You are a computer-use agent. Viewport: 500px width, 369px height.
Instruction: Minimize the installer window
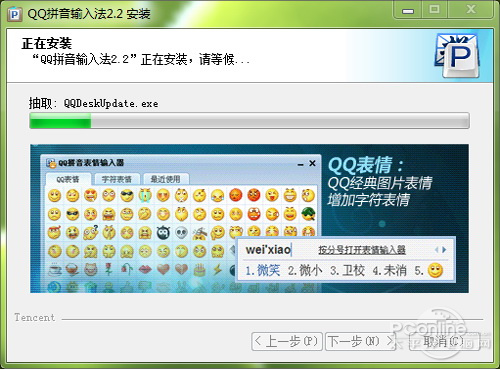[408, 10]
